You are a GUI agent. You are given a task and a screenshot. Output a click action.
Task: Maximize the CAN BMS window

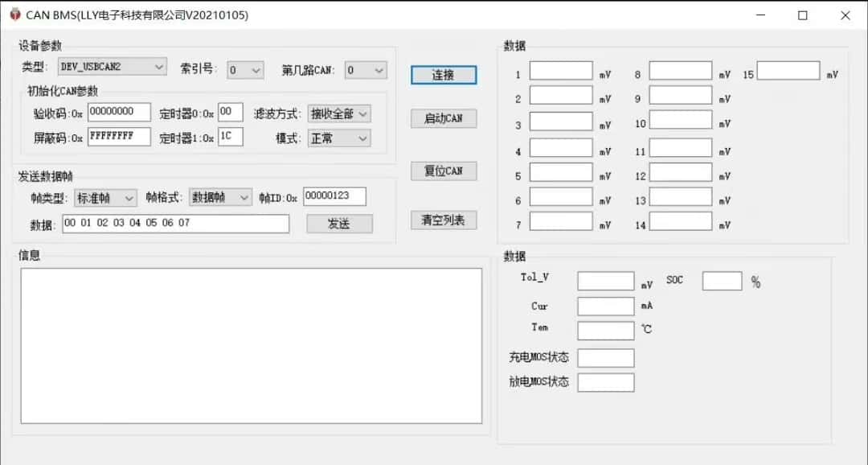coord(803,15)
